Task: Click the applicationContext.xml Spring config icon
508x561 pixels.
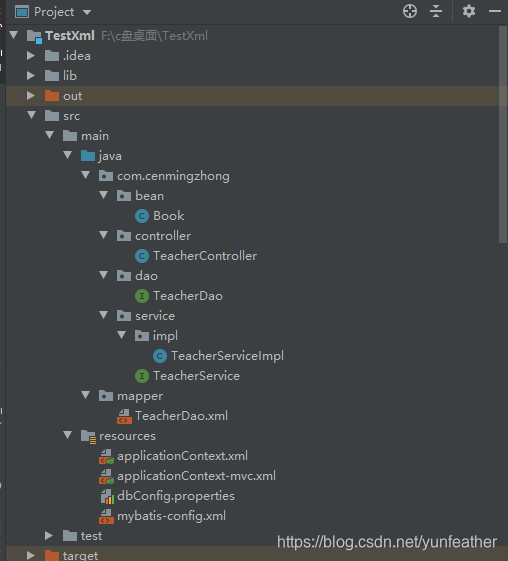Action: tap(106, 457)
